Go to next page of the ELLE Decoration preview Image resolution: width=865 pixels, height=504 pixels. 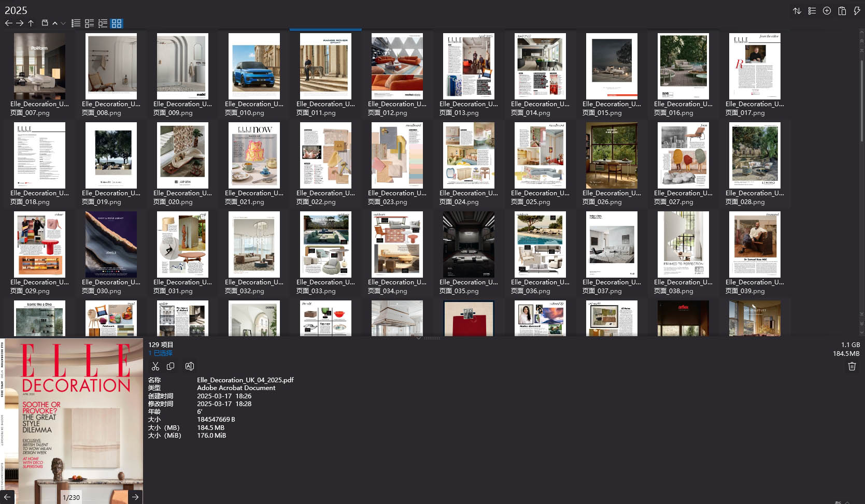tap(135, 496)
